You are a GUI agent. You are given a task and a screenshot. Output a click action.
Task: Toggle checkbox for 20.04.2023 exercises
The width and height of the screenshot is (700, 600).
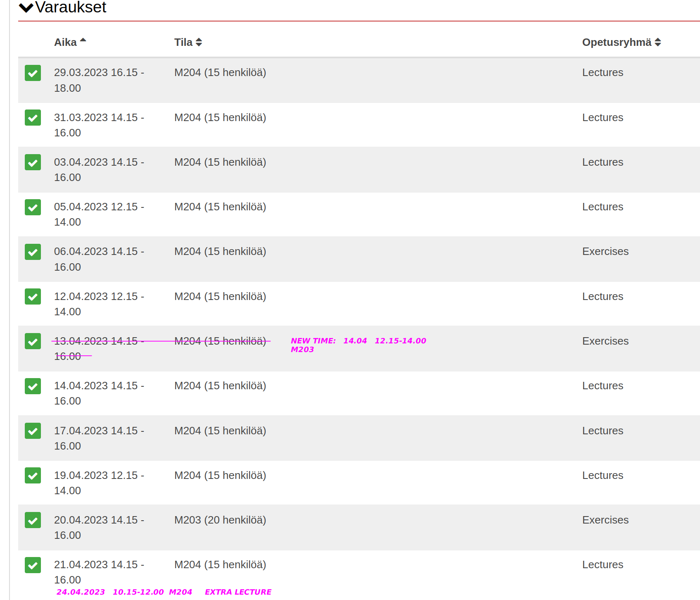(33, 520)
